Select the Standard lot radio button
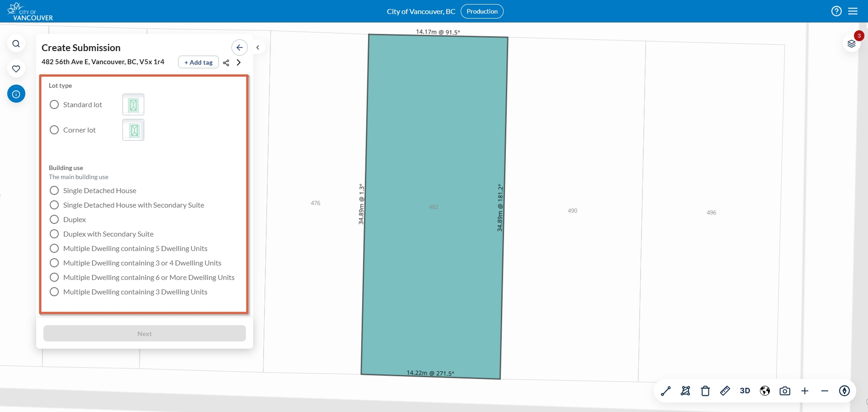 pyautogui.click(x=54, y=104)
